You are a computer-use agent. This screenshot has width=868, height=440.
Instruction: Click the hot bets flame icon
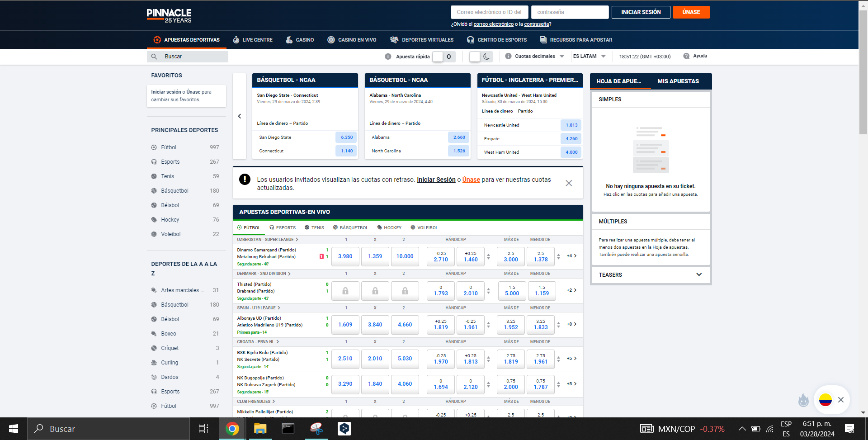pos(803,400)
